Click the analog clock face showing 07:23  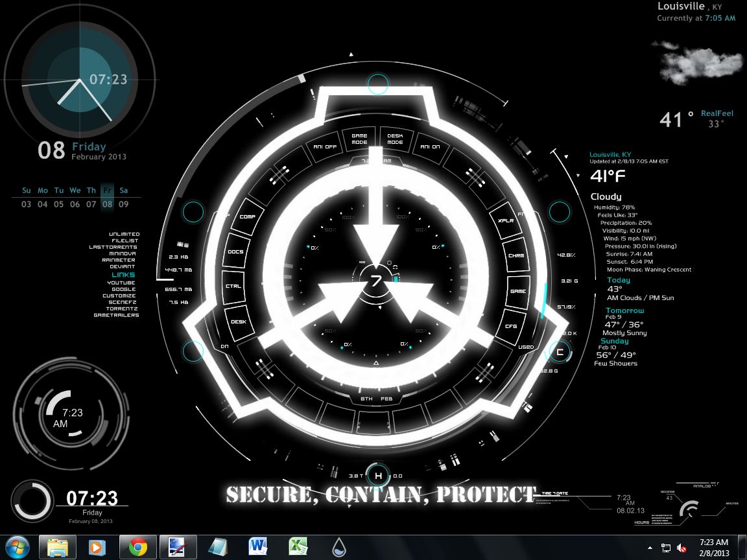point(80,80)
